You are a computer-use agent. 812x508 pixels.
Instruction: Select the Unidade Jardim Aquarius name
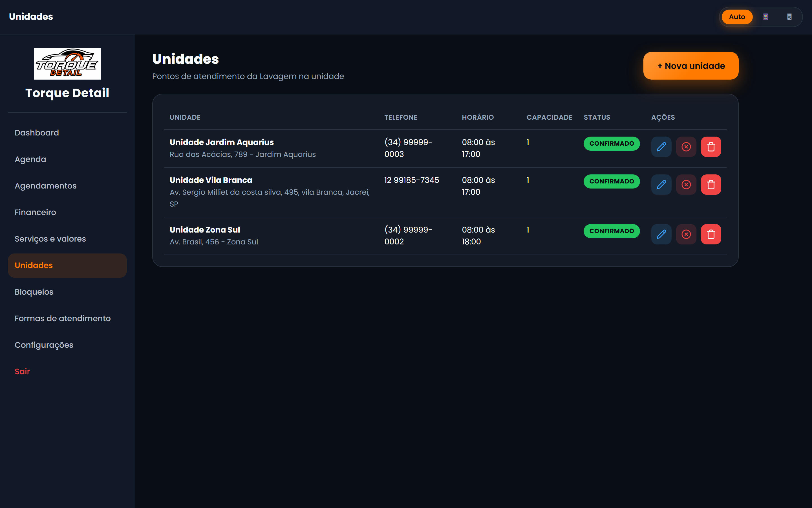221,143
